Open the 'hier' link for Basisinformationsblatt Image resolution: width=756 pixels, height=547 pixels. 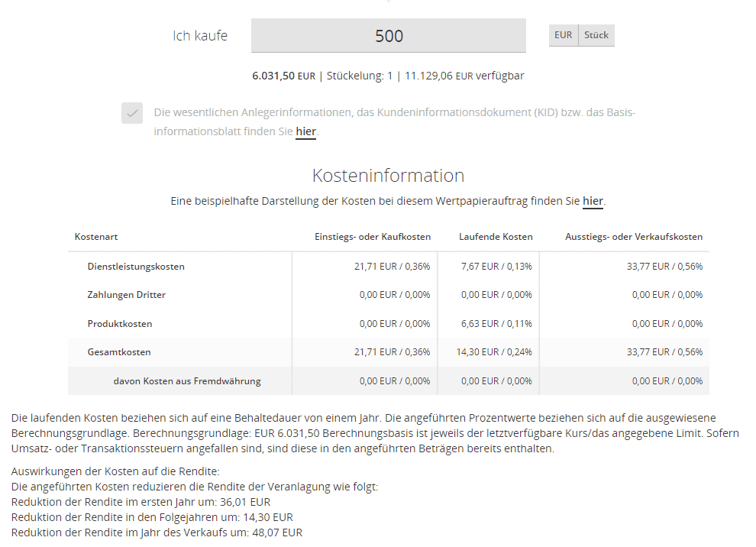coord(305,131)
